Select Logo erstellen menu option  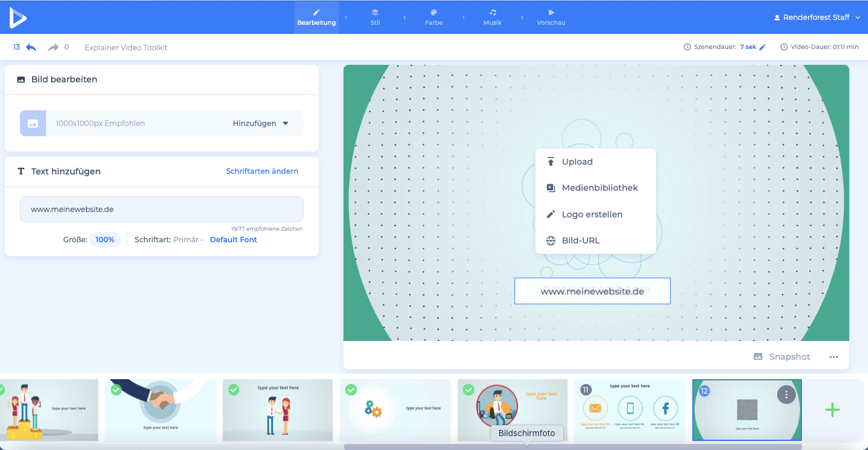tap(591, 214)
